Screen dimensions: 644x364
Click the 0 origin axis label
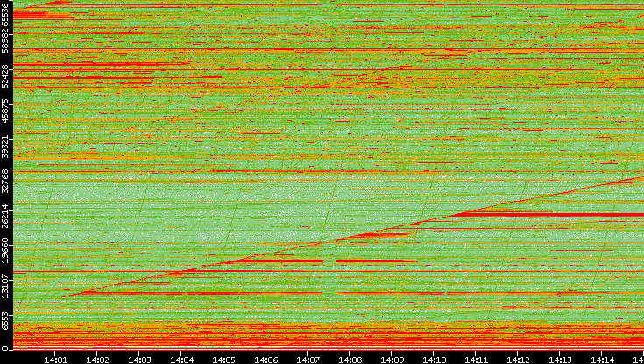5,349
